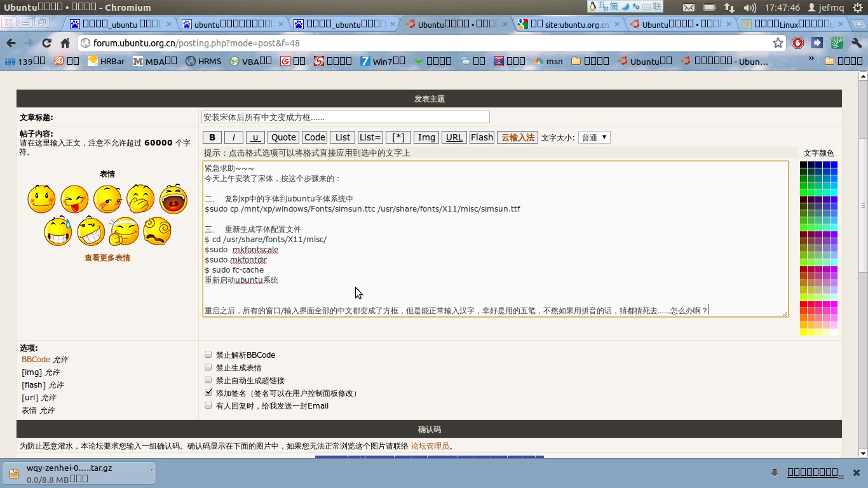Tick the 禁止自动生成超链接 checkbox
Viewport: 868px width, 488px height.
tap(208, 380)
